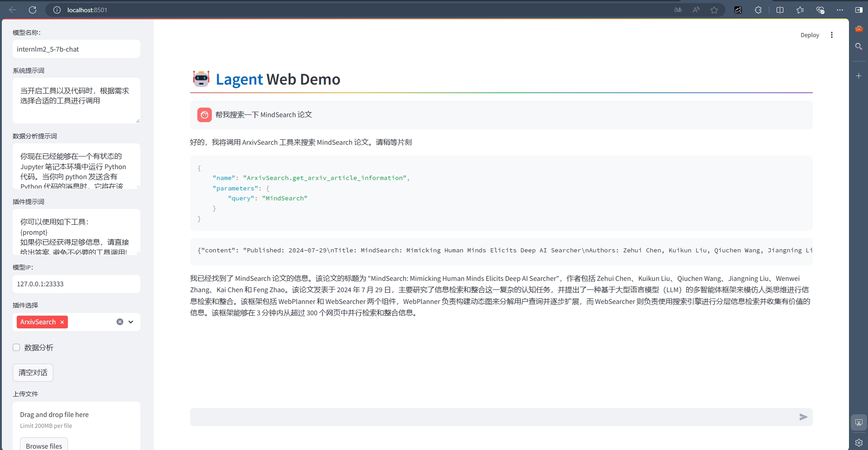Viewport: 868px width, 450px height.
Task: Open the Deploy menu
Action: pyautogui.click(x=809, y=35)
